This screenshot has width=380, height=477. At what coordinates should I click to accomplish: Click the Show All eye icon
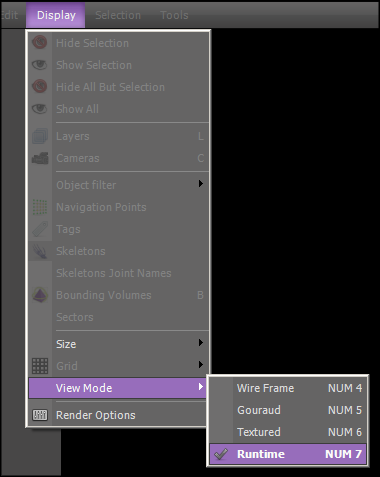(x=40, y=109)
